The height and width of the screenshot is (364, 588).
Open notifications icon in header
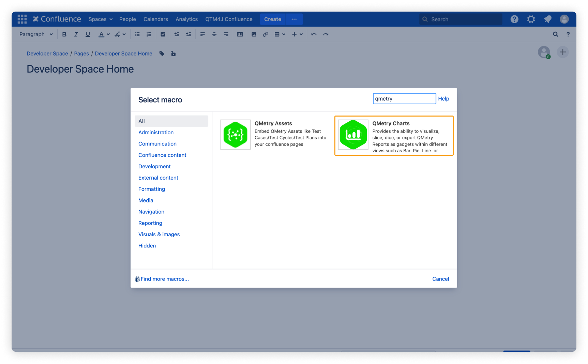pyautogui.click(x=548, y=19)
